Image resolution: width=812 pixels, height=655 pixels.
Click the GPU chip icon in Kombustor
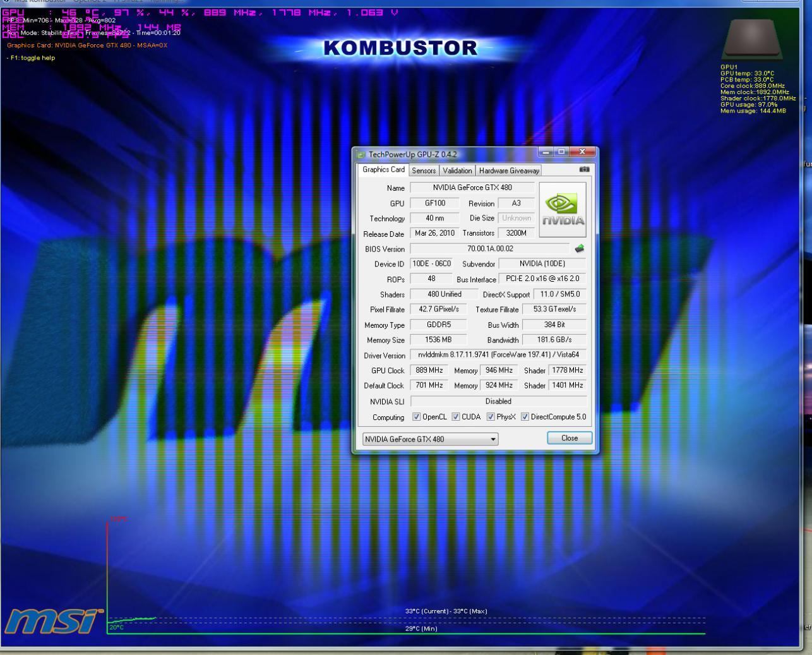click(x=752, y=39)
